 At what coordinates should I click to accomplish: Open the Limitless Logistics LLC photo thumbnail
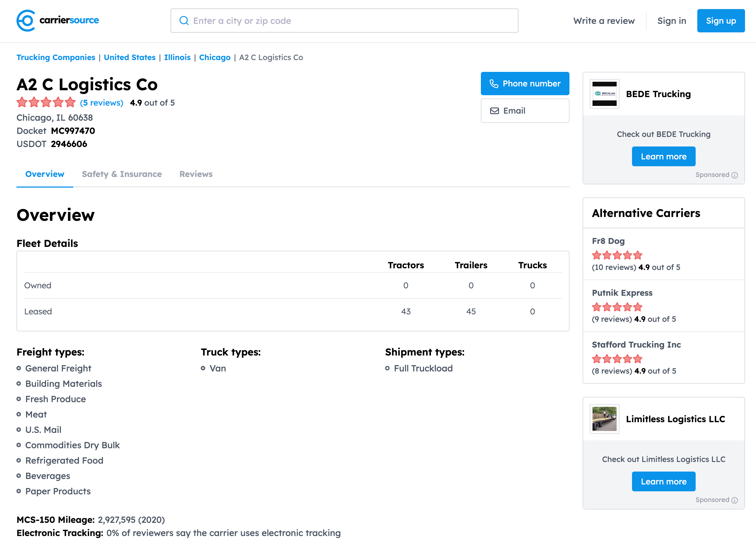604,419
